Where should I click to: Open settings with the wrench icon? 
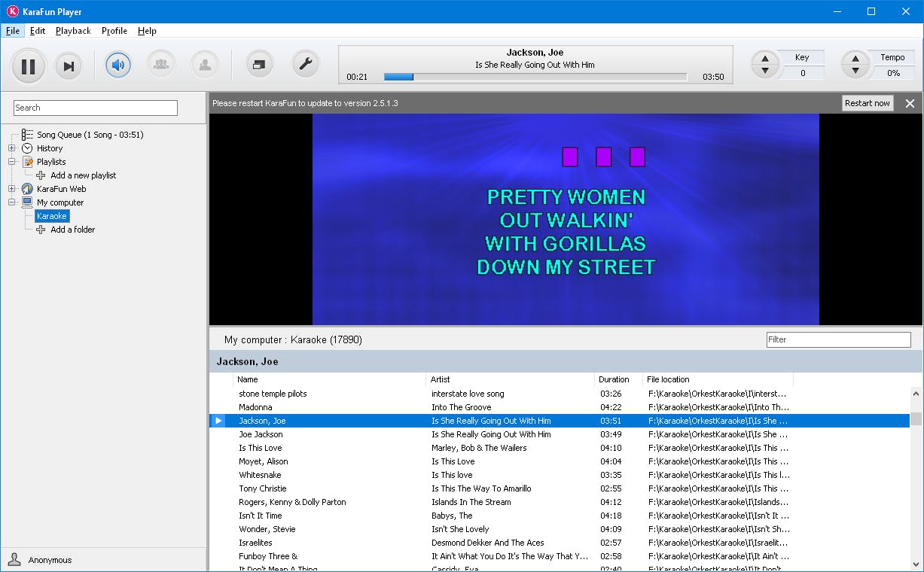coord(305,65)
